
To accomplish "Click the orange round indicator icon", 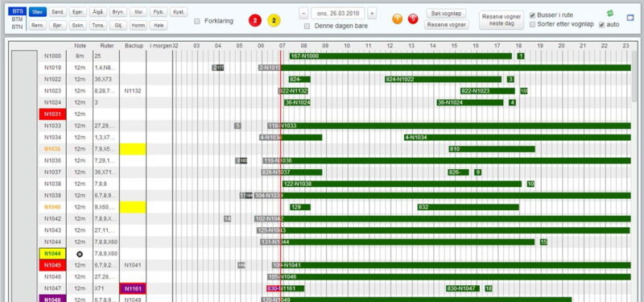I will coord(397,19).
